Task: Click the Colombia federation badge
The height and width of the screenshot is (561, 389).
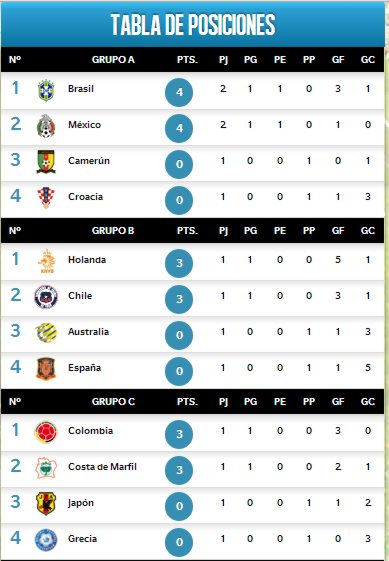Action: point(46,432)
